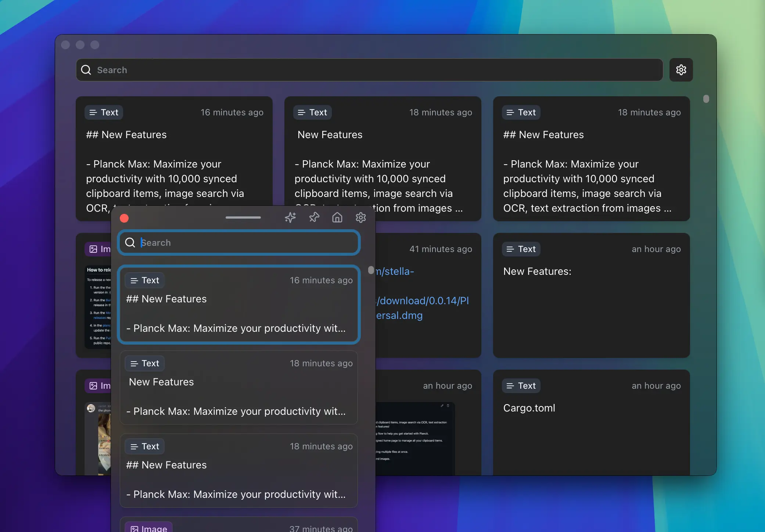Screen dimensions: 765x532
Task: Click the Text type badge on the first popup result
Action: 144,280
